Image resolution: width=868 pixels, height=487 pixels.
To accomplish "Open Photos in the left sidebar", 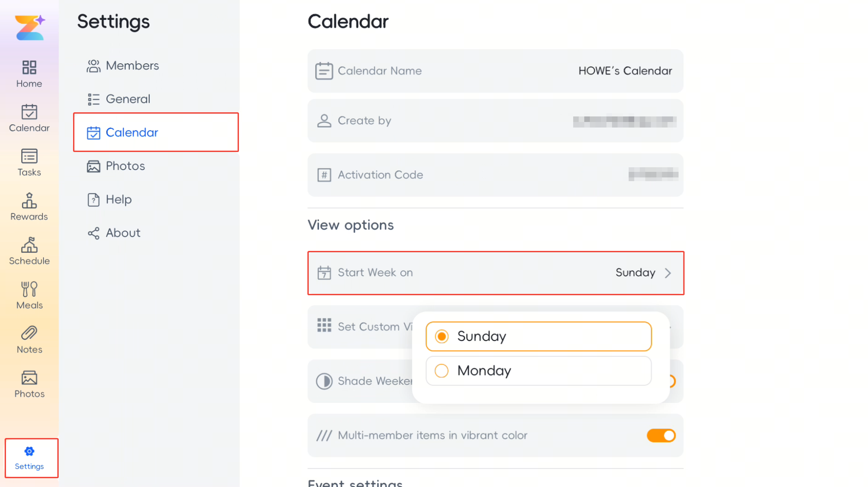I will coord(29,384).
